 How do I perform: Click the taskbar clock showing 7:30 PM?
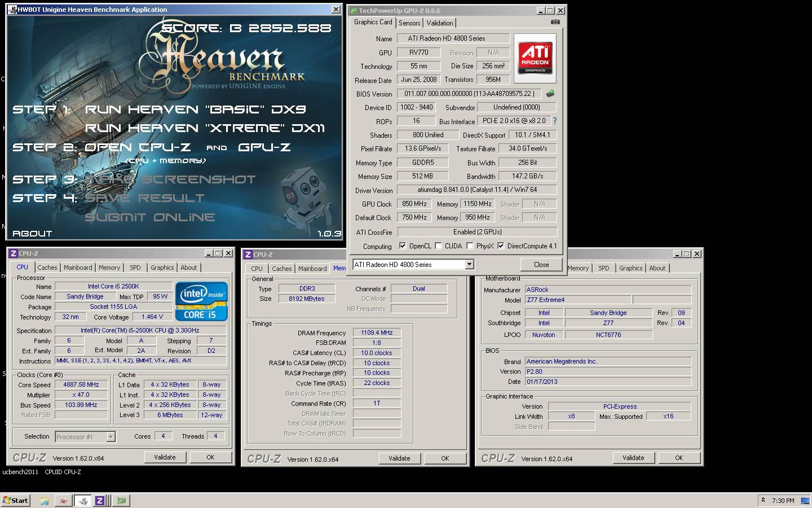(783, 501)
